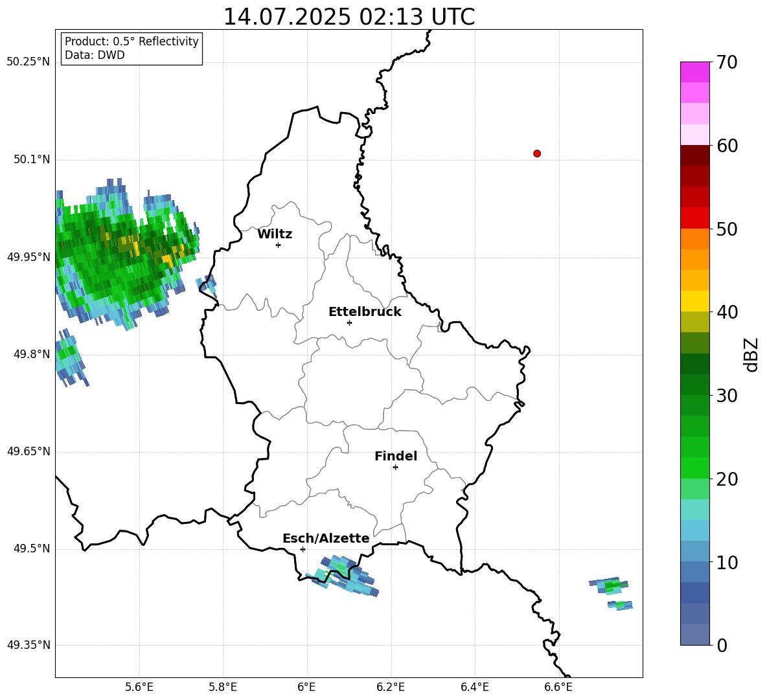Click the bright red colorbar segment above 50
This screenshot has width=767, height=700.
[694, 218]
